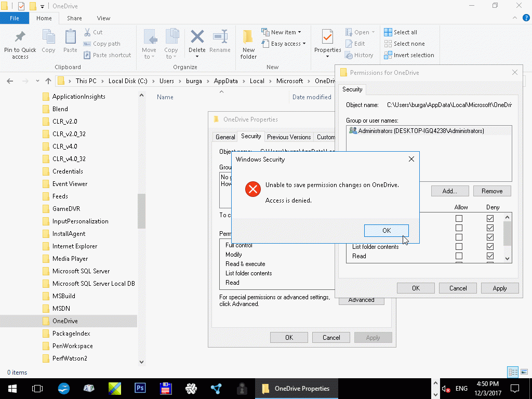
Task: Uncheck the first Deny checkbox
Action: tap(490, 219)
